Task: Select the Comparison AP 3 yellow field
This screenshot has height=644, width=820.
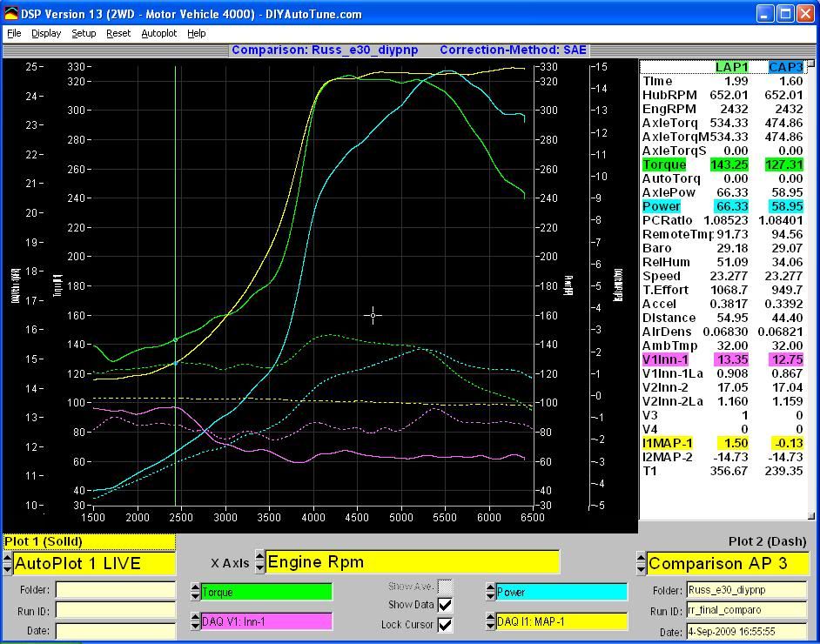Action: pos(728,564)
